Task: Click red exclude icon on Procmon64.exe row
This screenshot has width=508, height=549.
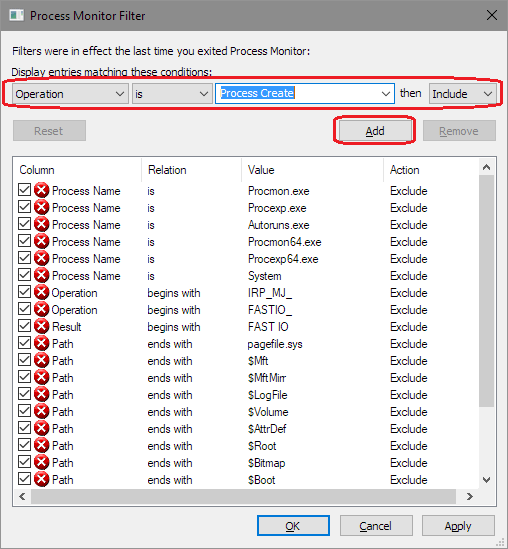Action: point(41,242)
